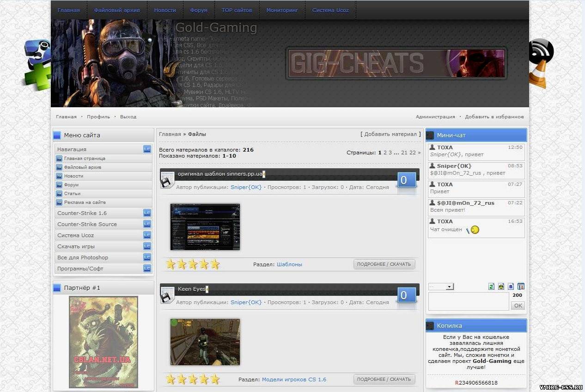Send chat message with OK button
The image size is (585, 392).
coord(518,306)
